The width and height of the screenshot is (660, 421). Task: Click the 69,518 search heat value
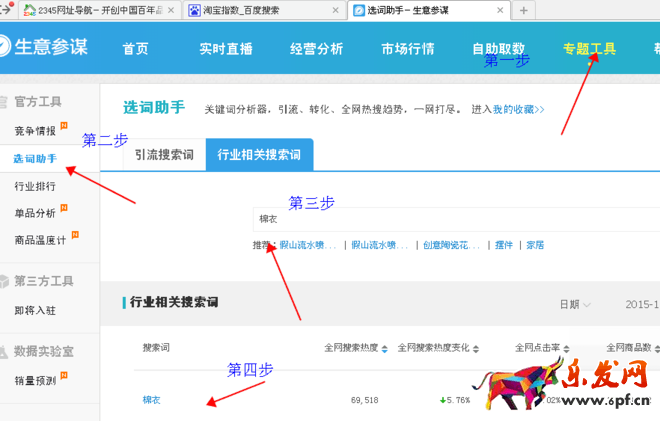tap(365, 400)
